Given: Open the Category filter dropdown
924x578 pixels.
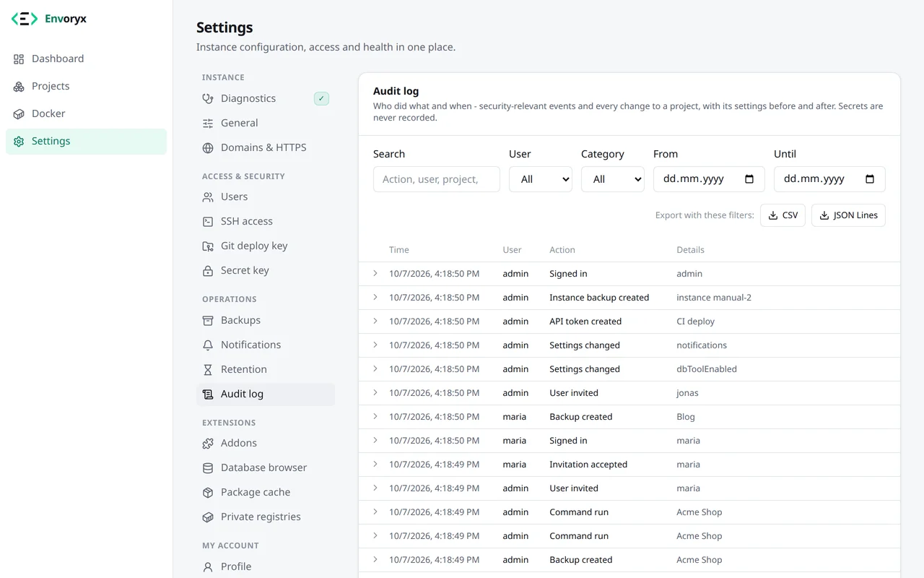Looking at the screenshot, I should tap(613, 179).
